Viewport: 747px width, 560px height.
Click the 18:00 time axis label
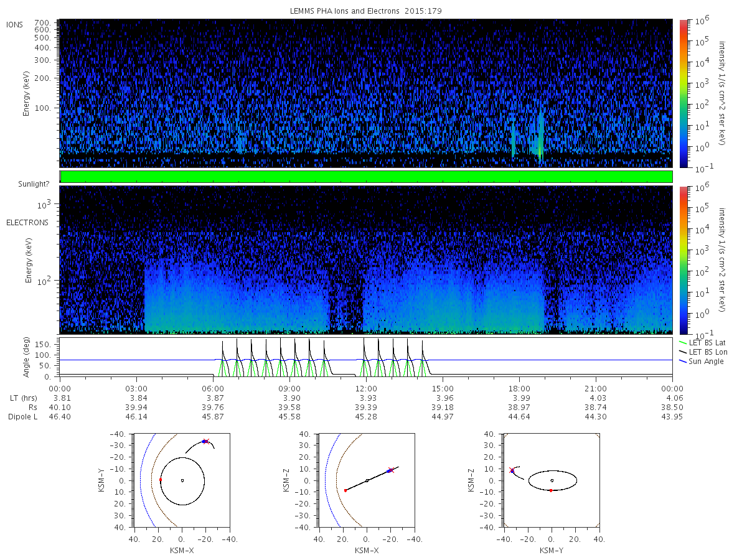point(519,388)
